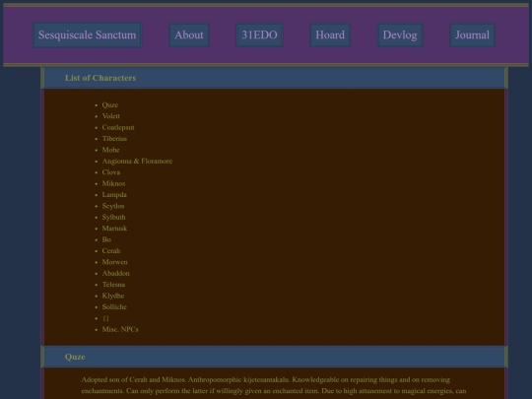Select Coatlepsut in the character list
This screenshot has height=399, width=532.
click(x=118, y=127)
